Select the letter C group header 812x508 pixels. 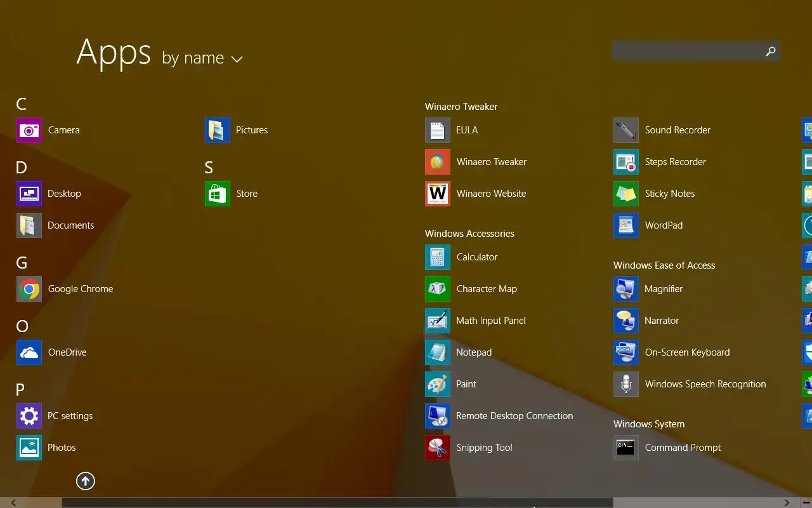[x=22, y=104]
